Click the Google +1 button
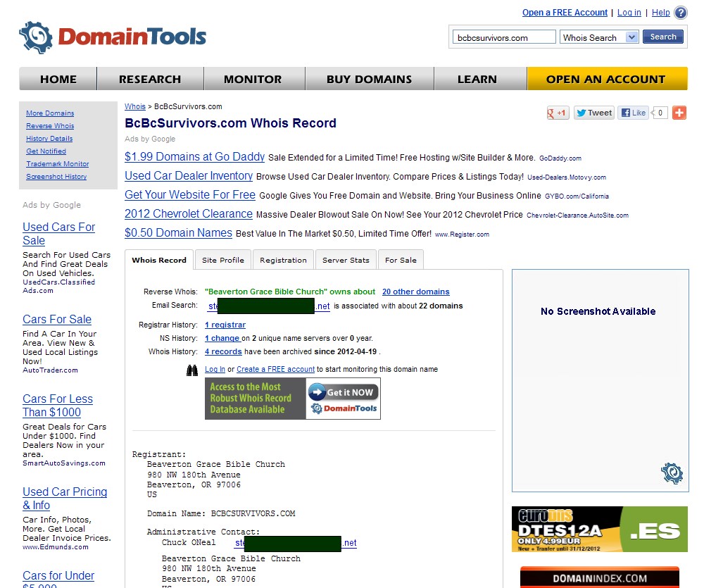This screenshot has height=588, width=704. pos(558,113)
